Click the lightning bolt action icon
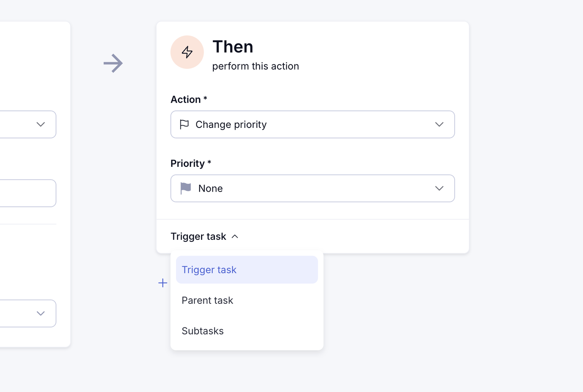The height and width of the screenshot is (392, 583). (x=187, y=52)
